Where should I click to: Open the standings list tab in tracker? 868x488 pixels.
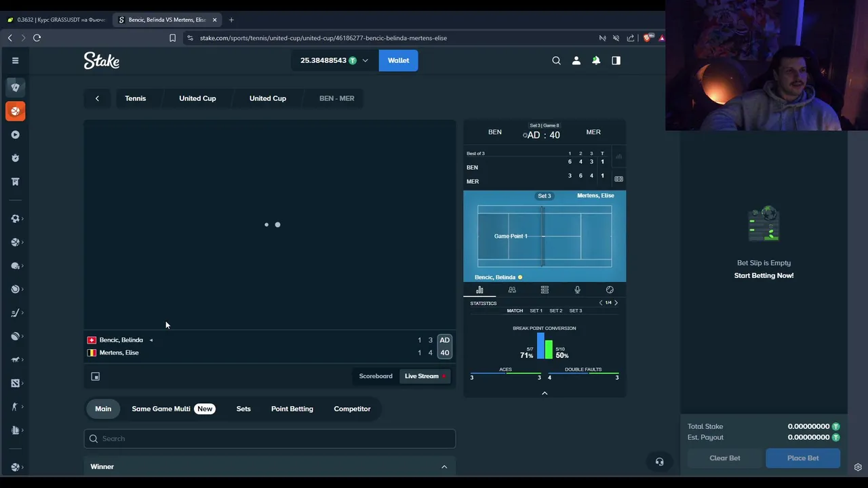545,290
